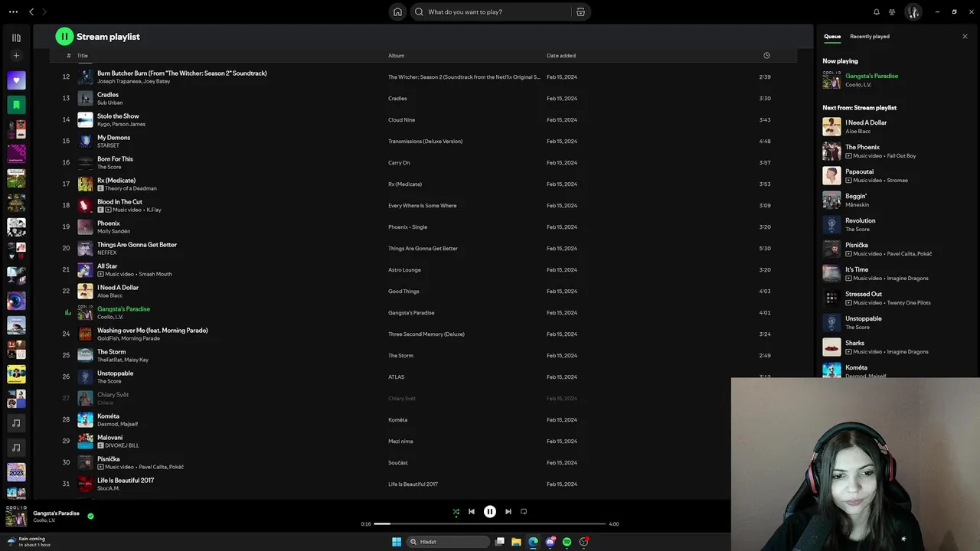Click the green saved checkmark beside Gangsta's Paradise
The height and width of the screenshot is (551, 980).
[x=90, y=516]
